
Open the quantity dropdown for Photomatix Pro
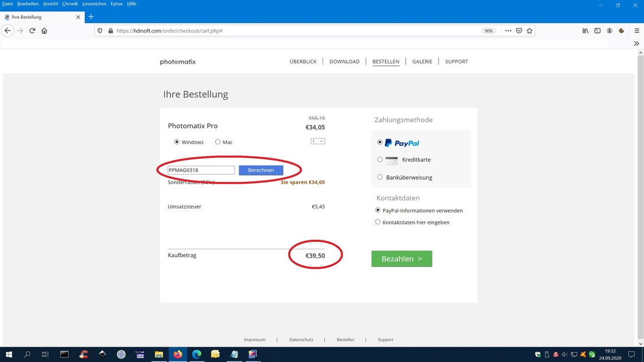[x=318, y=141]
